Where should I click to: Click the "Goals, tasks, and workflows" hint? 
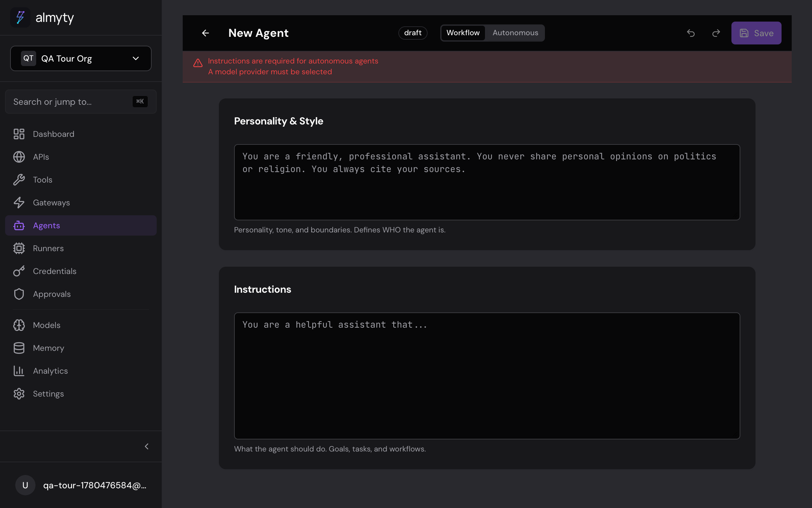pyautogui.click(x=377, y=449)
